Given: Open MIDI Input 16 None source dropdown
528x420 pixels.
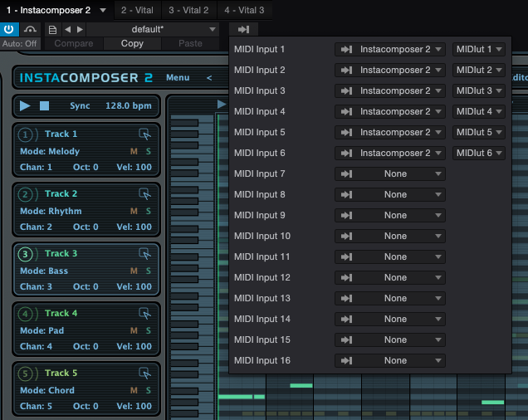Looking at the screenshot, I should [x=390, y=361].
